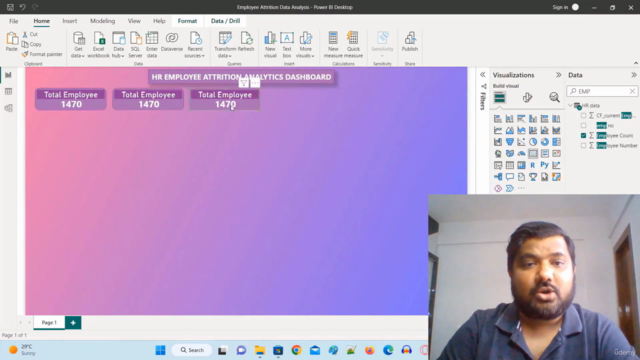Collapse the Visualizations pane
The height and width of the screenshot is (360, 640).
coord(558,75)
